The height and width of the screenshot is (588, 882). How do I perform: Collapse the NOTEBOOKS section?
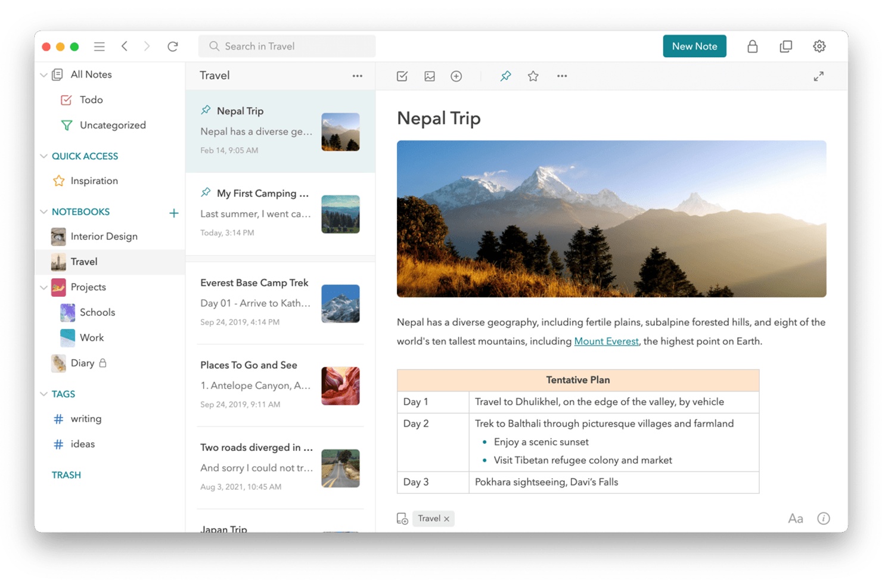coord(44,211)
